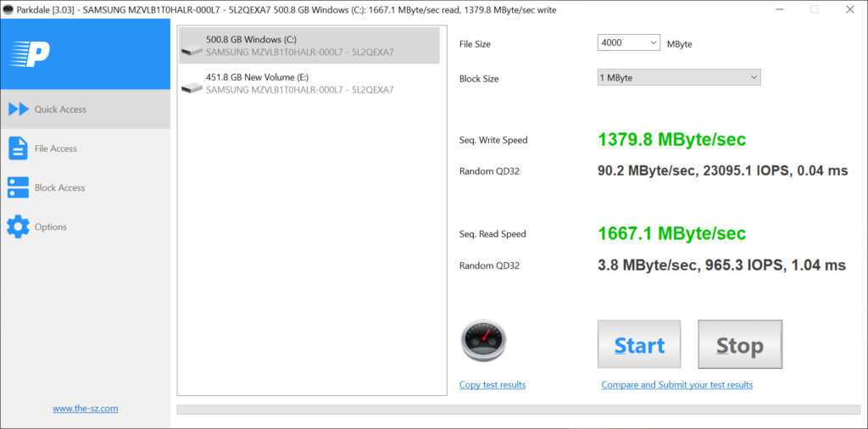Screen dimensions: 868x429
Task: Click the progress bar below the drive list
Action: [519, 409]
